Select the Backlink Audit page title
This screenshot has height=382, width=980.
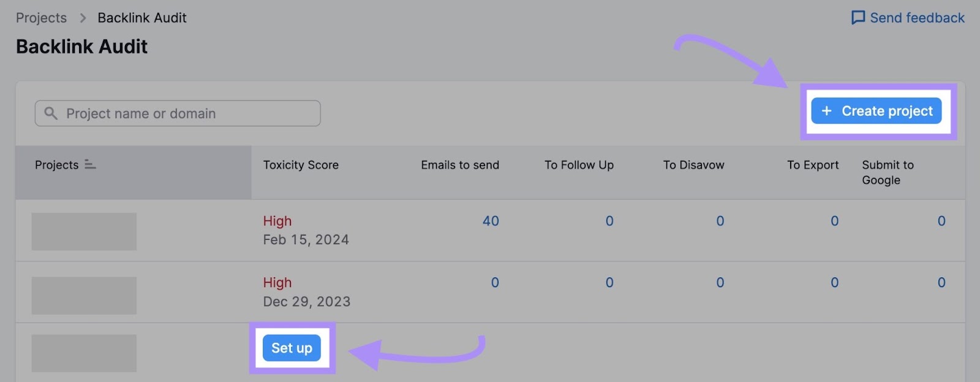coord(81,46)
